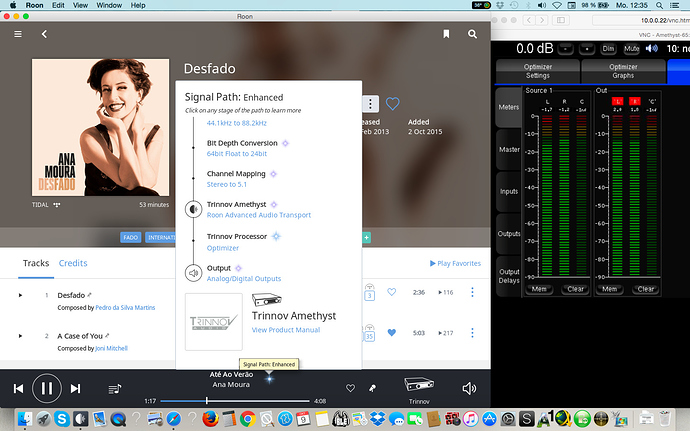This screenshot has height=431, width=690.
Task: Open composer Pedro da Silva Martins
Action: 125,308
